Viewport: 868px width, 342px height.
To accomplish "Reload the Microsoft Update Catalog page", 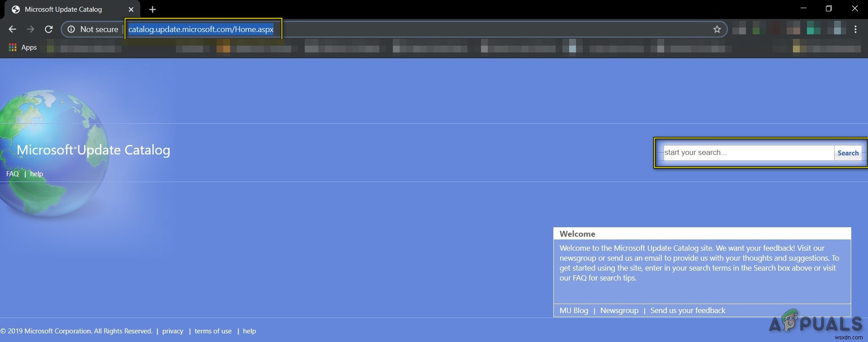I will coord(49,29).
